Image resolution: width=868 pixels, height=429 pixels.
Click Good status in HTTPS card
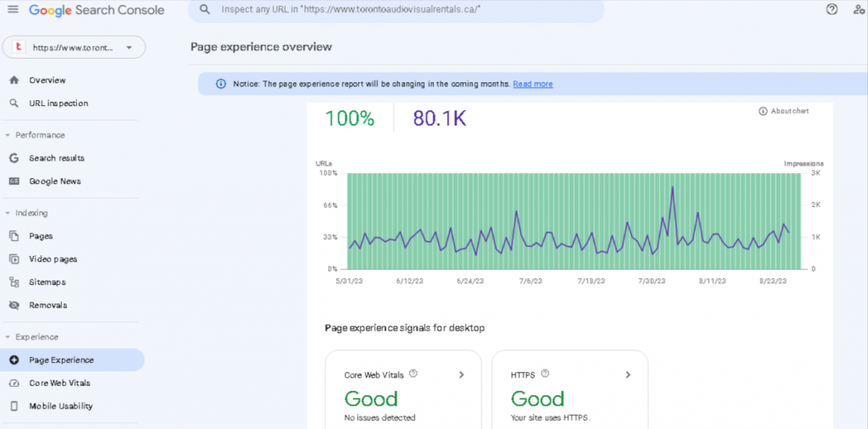point(537,398)
